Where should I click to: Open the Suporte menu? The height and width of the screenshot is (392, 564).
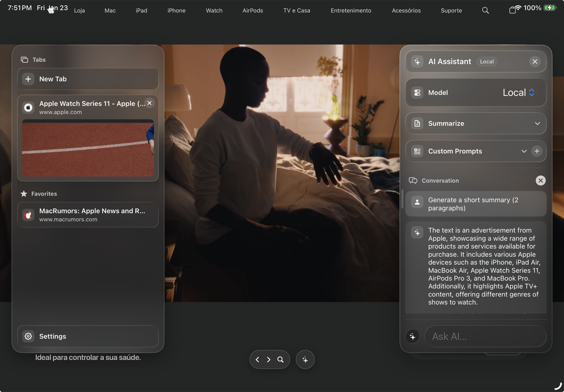[452, 11]
